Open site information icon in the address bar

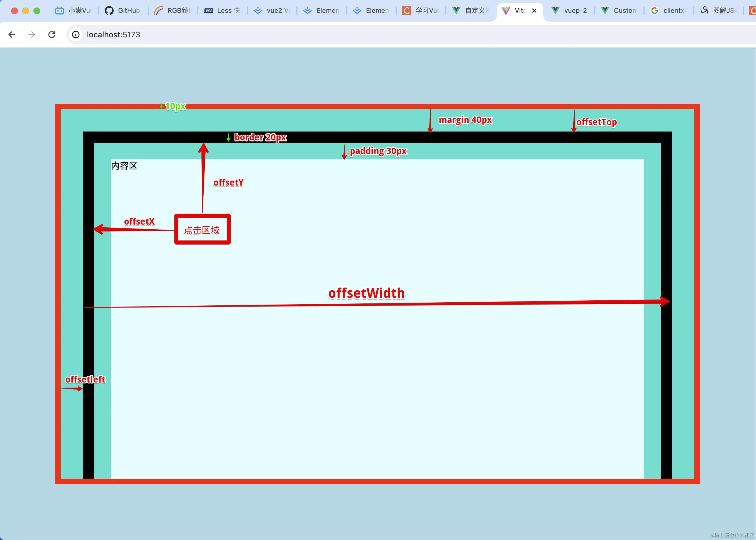pyautogui.click(x=76, y=34)
